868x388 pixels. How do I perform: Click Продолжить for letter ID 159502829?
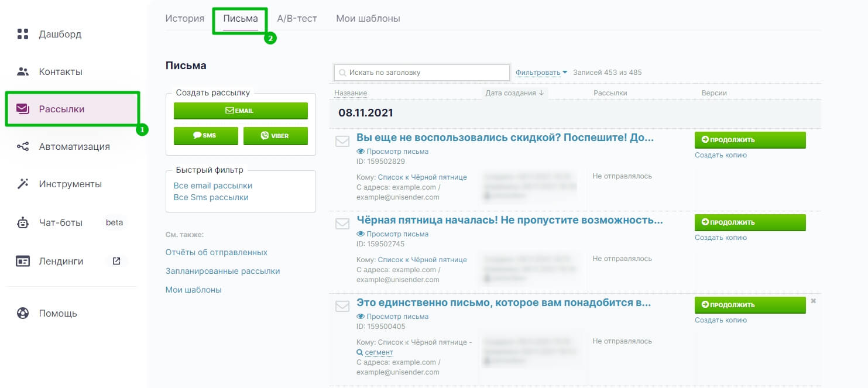tap(750, 140)
